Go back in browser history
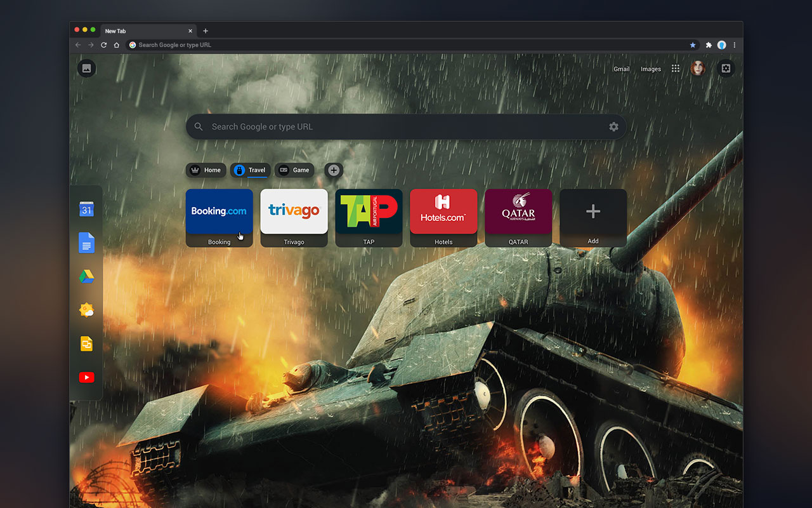 pos(78,45)
